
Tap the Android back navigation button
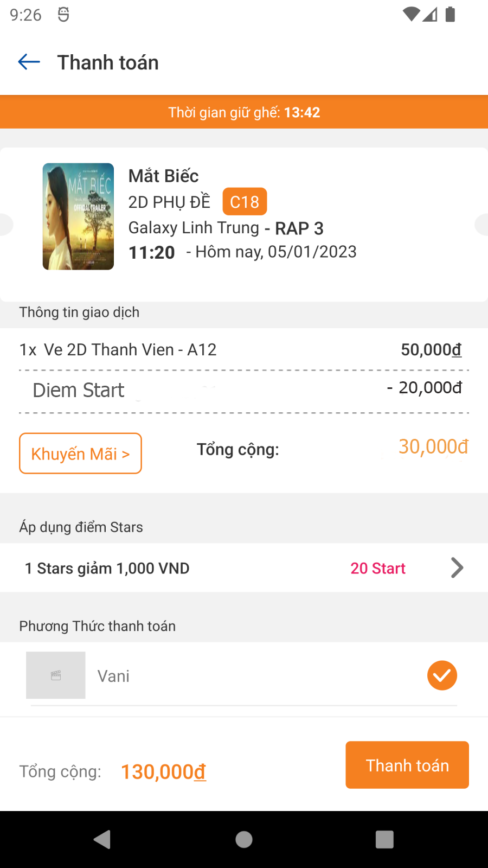pos(102,839)
